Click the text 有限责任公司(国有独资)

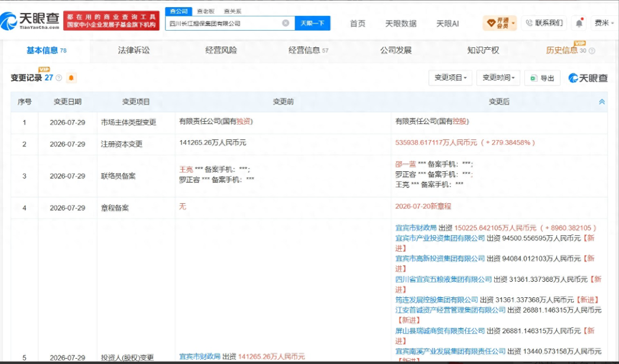tap(216, 122)
